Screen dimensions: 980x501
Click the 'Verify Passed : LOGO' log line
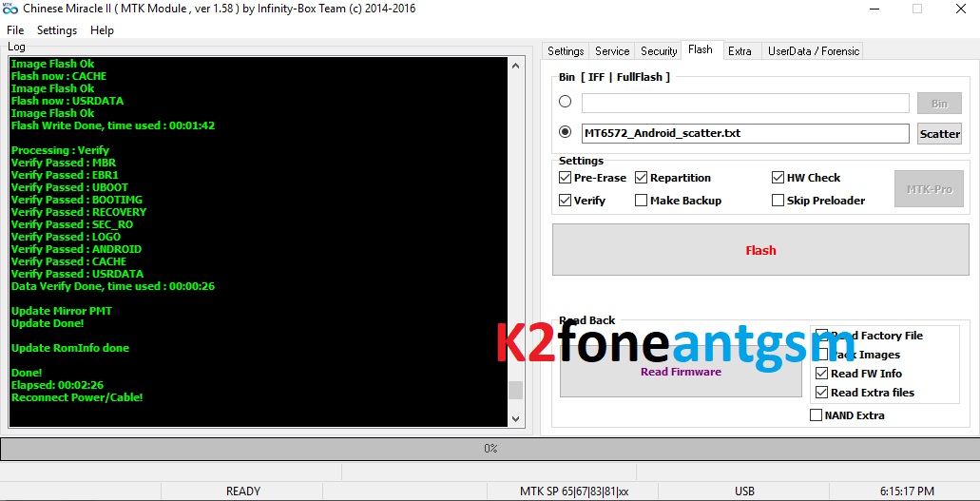(66, 237)
